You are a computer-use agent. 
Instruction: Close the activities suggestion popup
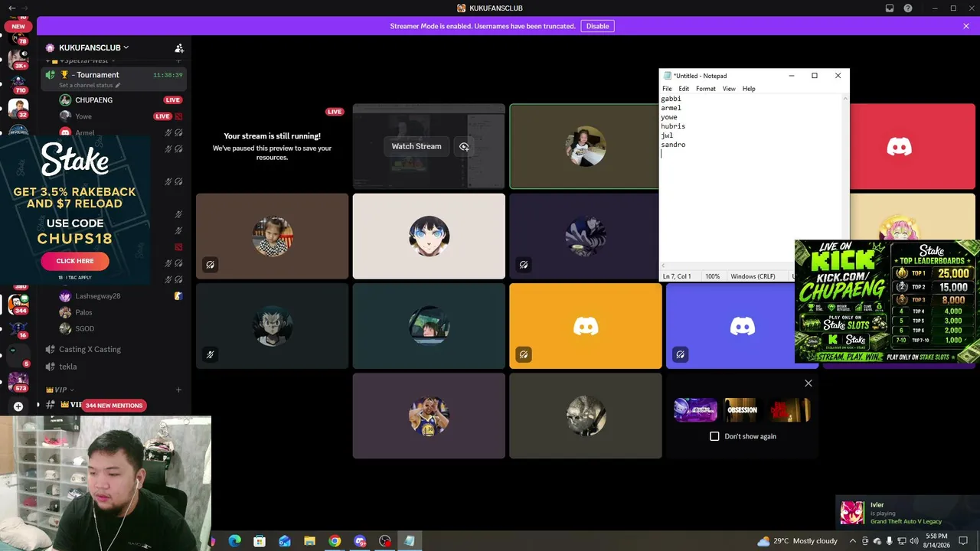[x=808, y=383]
